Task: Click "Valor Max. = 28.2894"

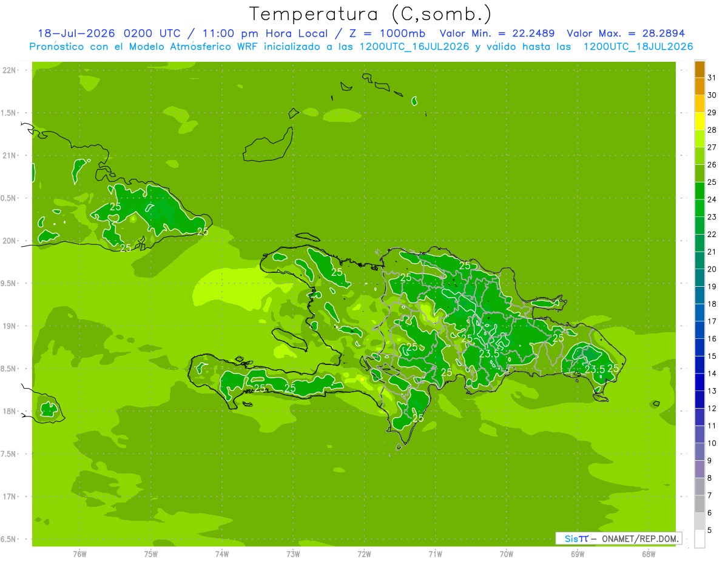Action: [625, 33]
